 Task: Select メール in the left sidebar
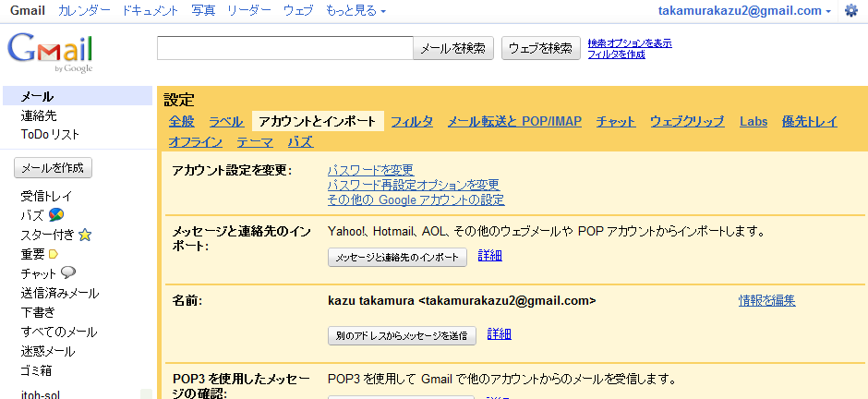tap(78, 96)
